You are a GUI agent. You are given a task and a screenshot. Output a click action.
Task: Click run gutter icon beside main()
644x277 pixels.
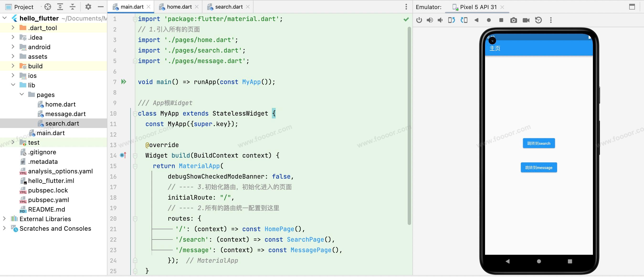[124, 82]
